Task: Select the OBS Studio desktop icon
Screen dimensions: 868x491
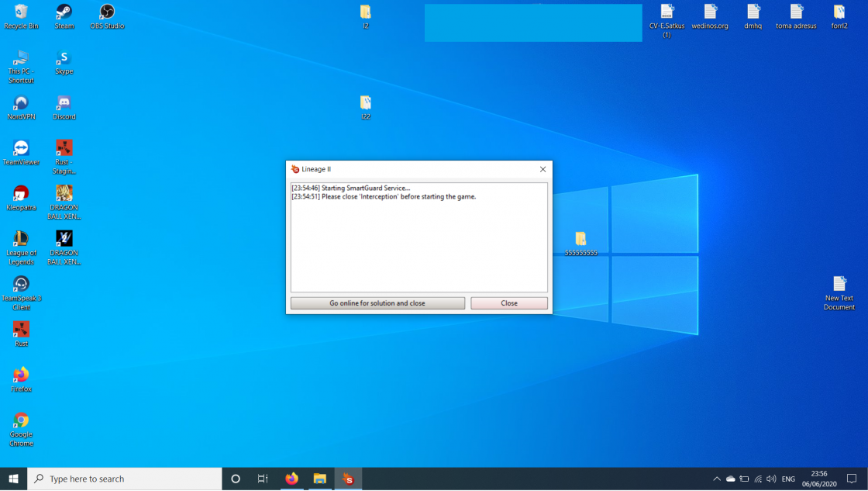Action: pyautogui.click(x=107, y=13)
